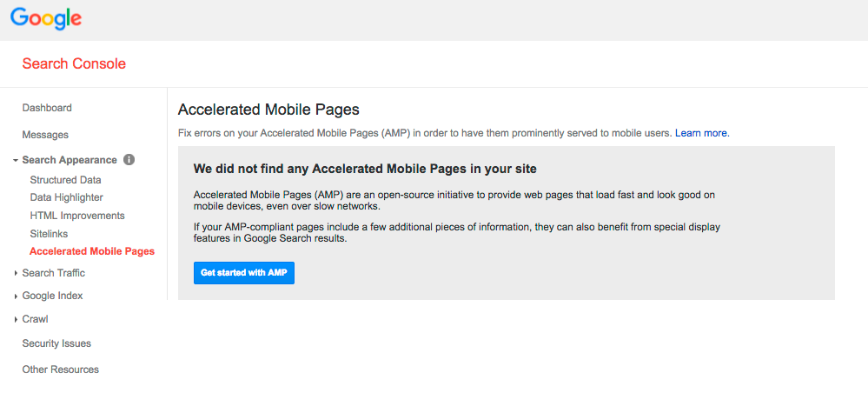868x393 pixels.
Task: Click the Accelerated Mobile Pages page heading
Action: tap(268, 110)
